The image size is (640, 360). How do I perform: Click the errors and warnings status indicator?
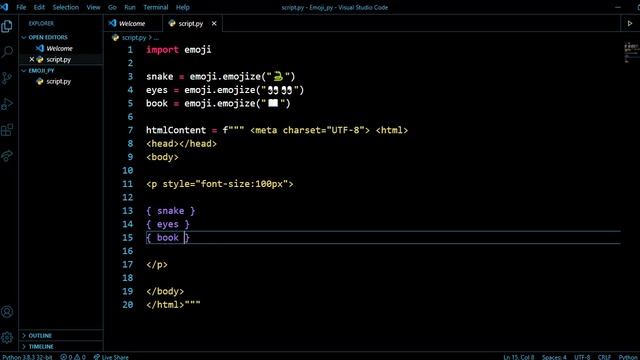tap(73, 357)
